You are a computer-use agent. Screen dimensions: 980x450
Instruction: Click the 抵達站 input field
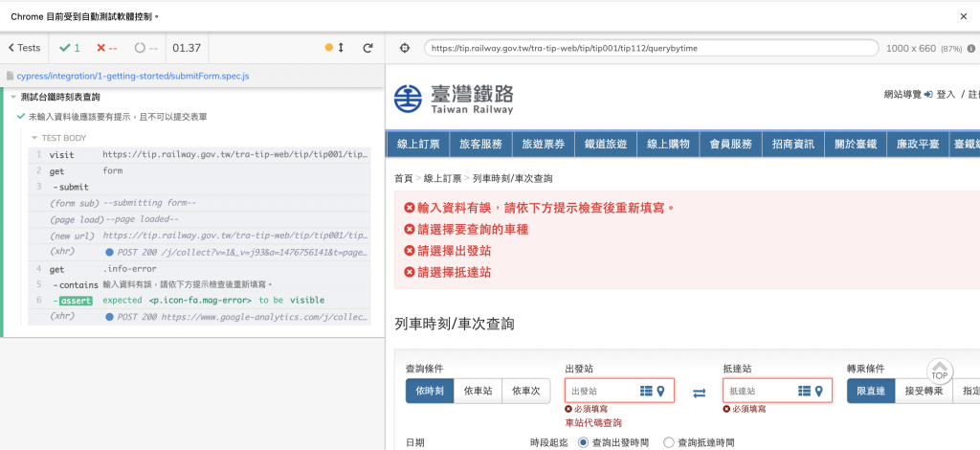(x=777, y=391)
